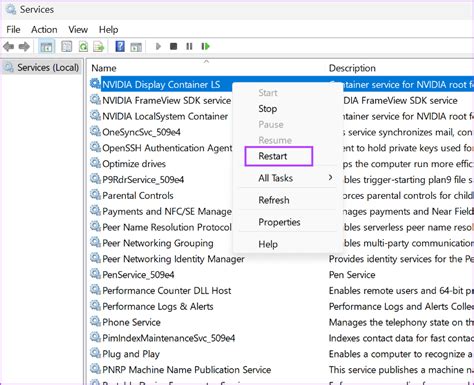Click 'Performance Logs and Alerts' description text
This screenshot has width=474, height=385.
pos(401,306)
